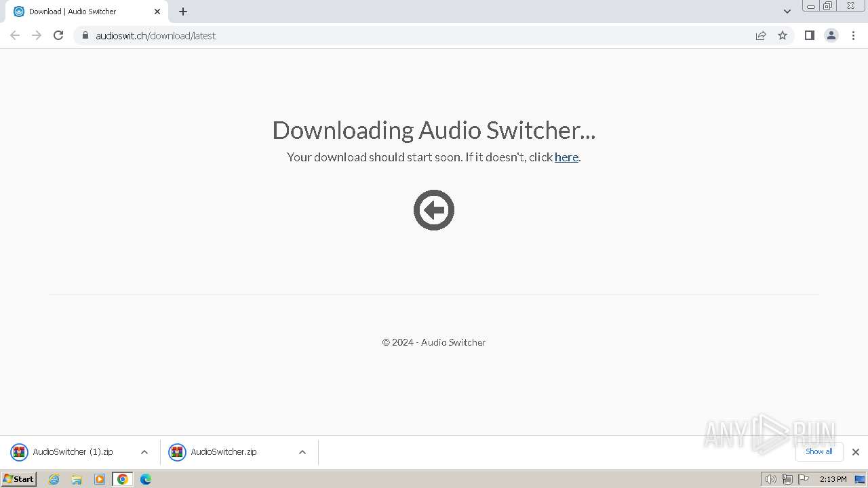Open File Explorer from the taskbar
This screenshot has height=488, width=868.
77,479
